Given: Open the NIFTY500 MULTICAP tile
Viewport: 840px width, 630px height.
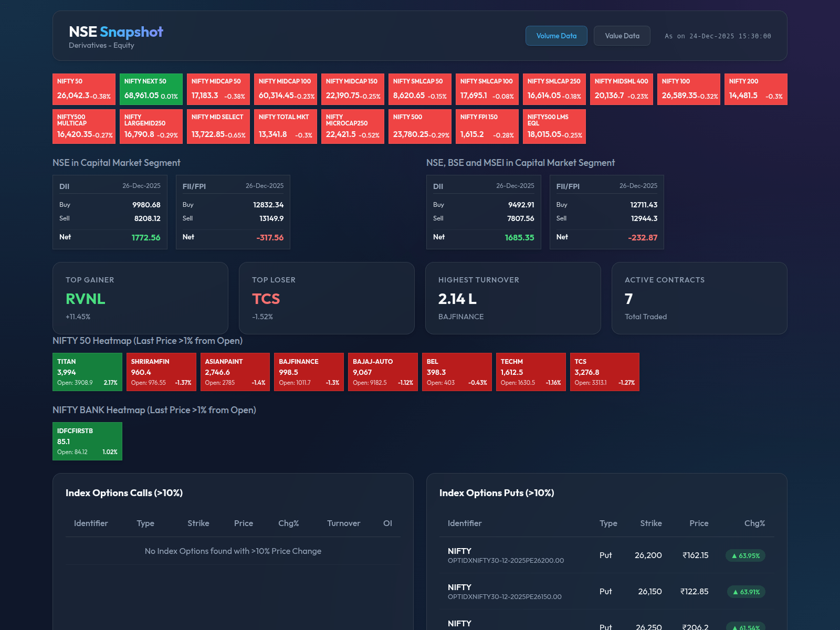Looking at the screenshot, I should point(84,127).
